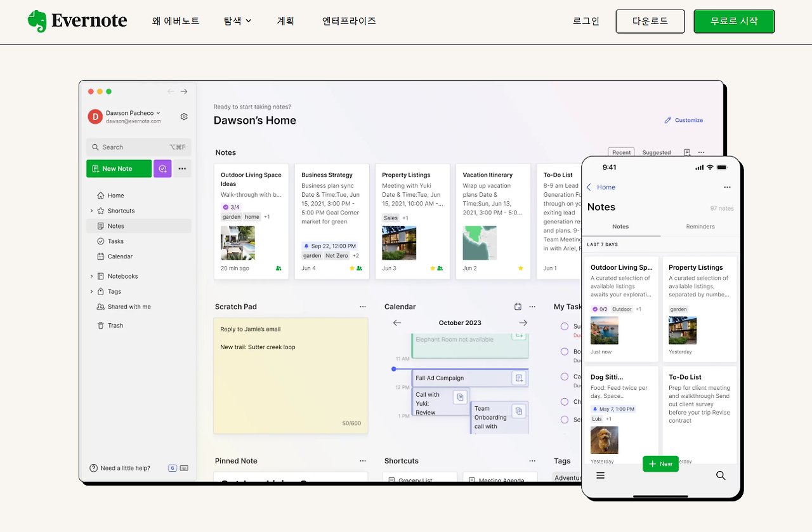This screenshot has height=532, width=812.
Task: Check off the task starting with "Ca"
Action: (565, 376)
